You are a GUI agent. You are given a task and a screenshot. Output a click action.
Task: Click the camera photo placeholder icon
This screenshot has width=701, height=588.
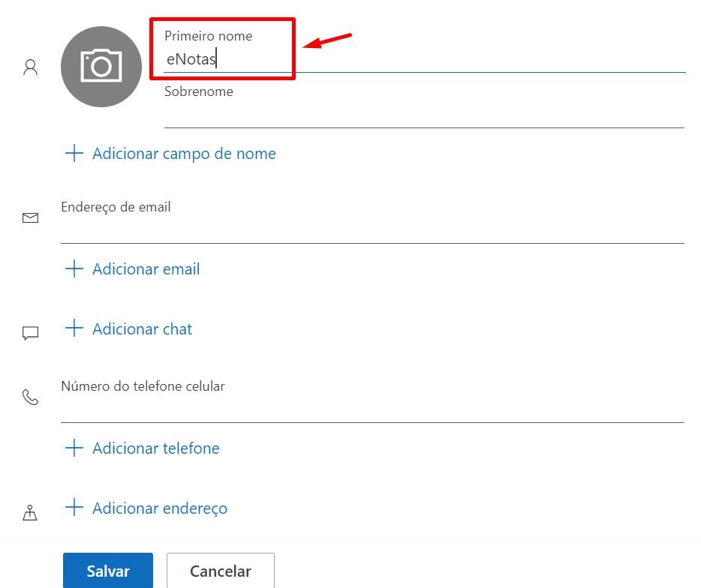coord(101,67)
